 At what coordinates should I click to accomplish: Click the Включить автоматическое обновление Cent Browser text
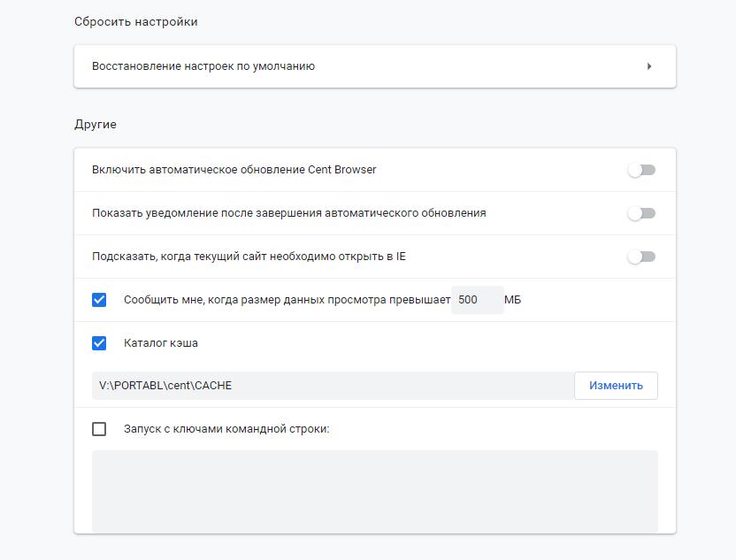point(234,170)
